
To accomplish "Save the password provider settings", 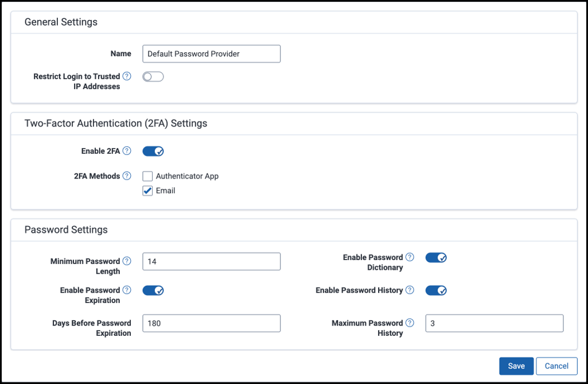I will pos(516,366).
